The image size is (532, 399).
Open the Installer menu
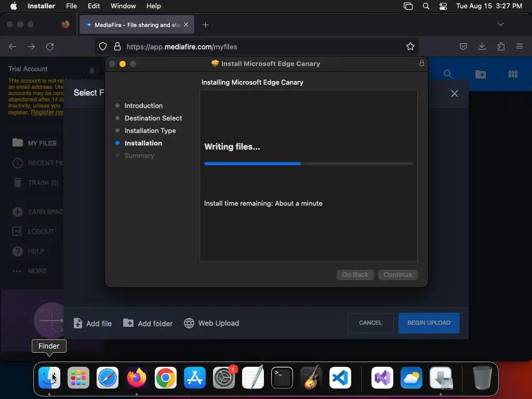(42, 6)
